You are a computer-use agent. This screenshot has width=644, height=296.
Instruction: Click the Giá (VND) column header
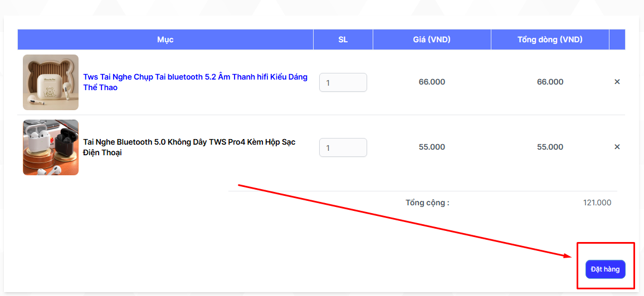(x=432, y=40)
